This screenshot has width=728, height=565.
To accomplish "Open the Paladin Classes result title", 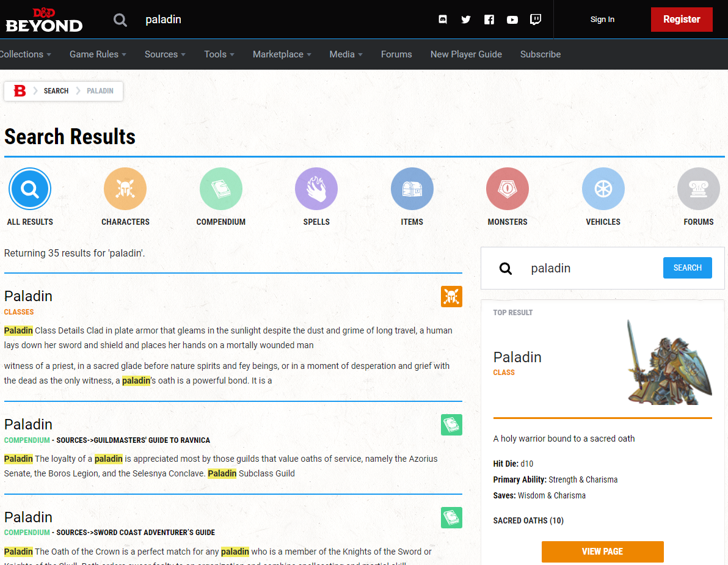I will pos(28,296).
